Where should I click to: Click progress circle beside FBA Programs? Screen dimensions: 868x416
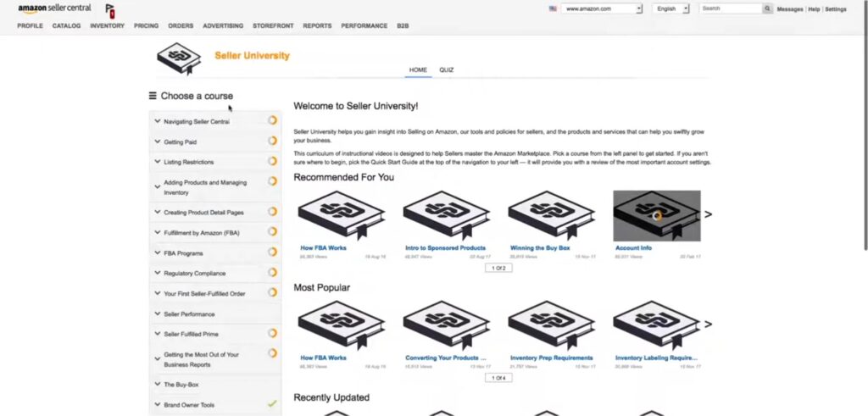click(x=272, y=252)
